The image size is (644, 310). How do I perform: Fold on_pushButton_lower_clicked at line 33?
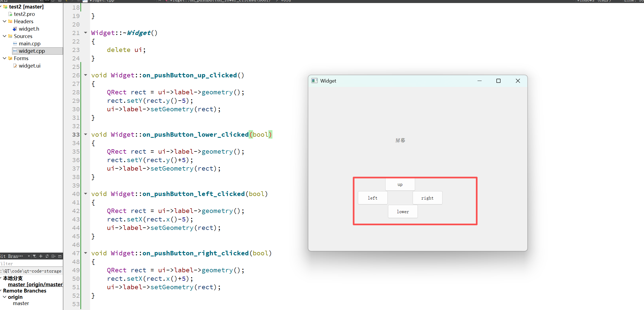pyautogui.click(x=85, y=134)
